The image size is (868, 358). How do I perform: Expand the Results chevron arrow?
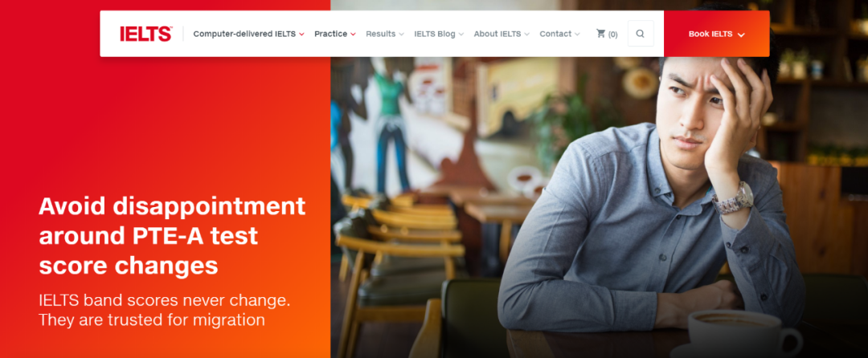point(401,35)
